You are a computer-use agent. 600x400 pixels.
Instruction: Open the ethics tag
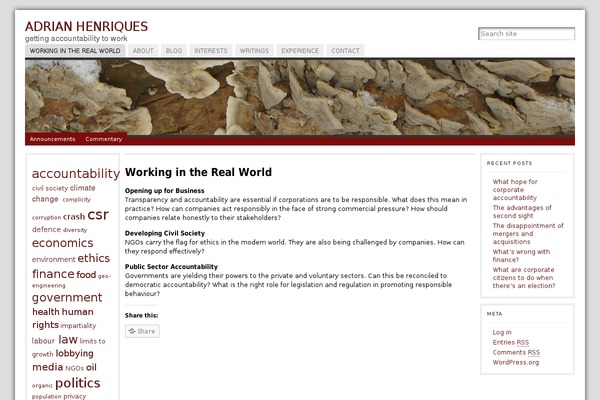pyautogui.click(x=93, y=258)
